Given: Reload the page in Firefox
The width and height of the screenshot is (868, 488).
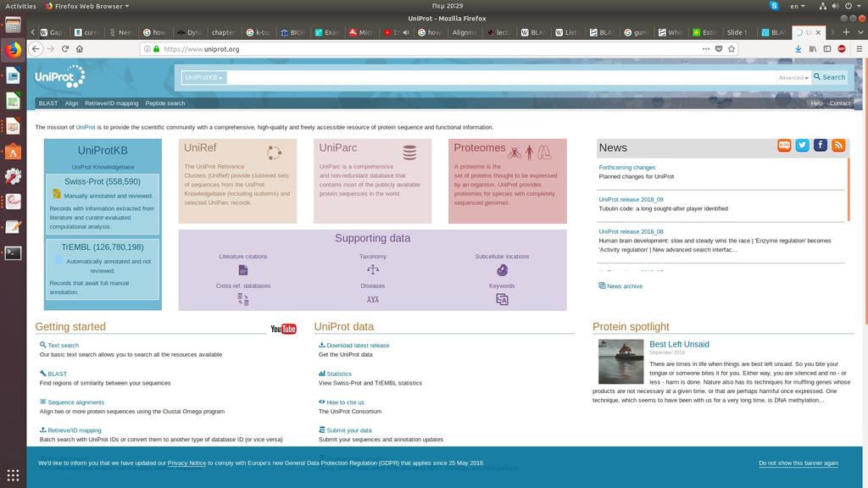Looking at the screenshot, I should 65,48.
